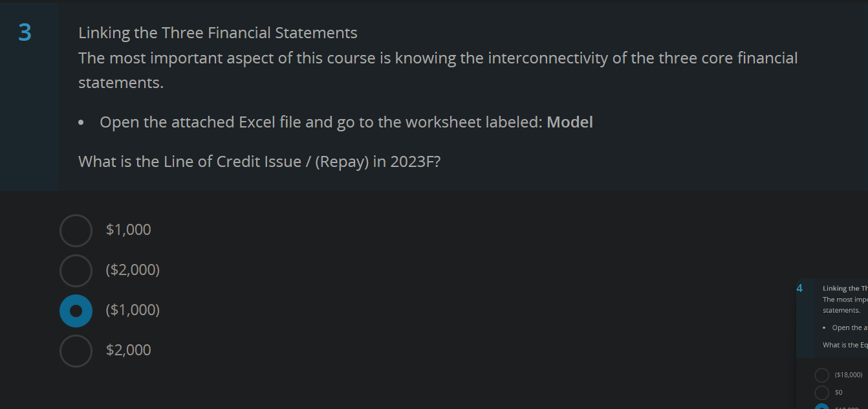Click the interconnectivity description text
868x409 pixels.
click(x=437, y=58)
